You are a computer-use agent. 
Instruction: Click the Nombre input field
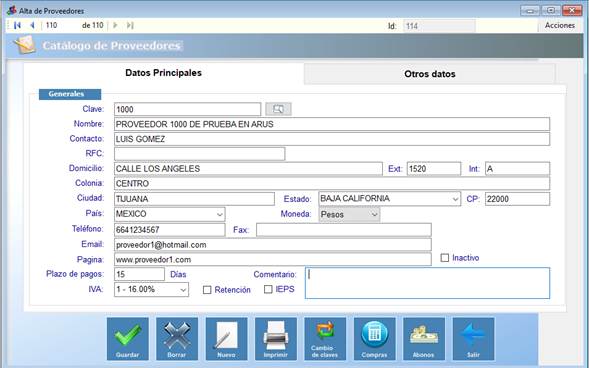332,124
